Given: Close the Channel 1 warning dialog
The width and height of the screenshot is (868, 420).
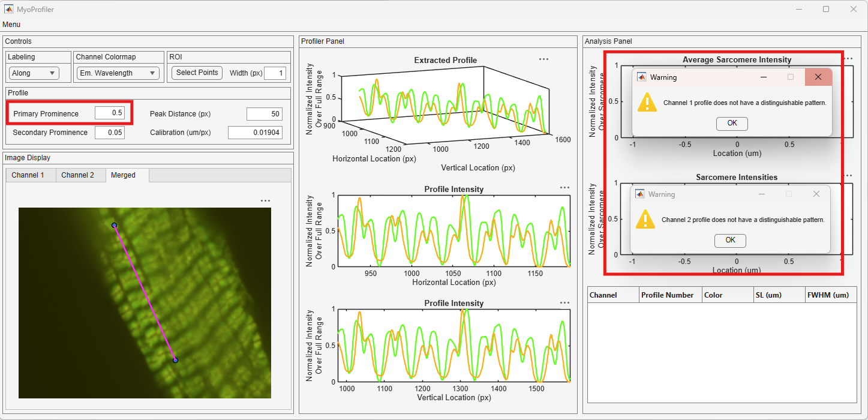Looking at the screenshot, I should coord(818,77).
